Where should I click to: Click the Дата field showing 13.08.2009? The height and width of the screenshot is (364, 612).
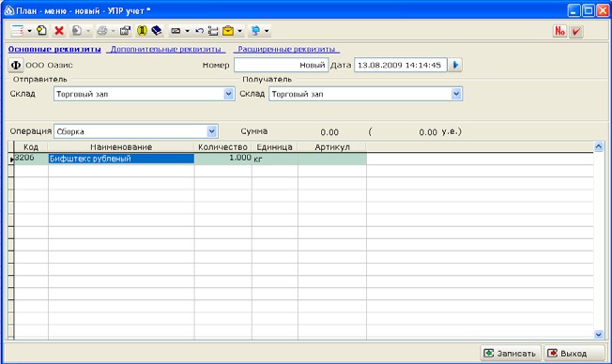tap(400, 65)
